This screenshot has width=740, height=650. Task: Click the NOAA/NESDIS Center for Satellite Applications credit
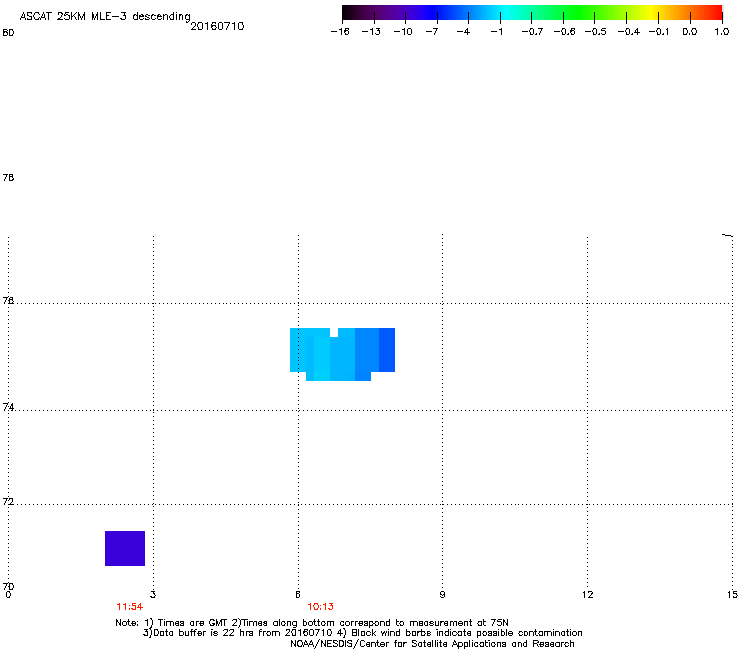click(432, 644)
